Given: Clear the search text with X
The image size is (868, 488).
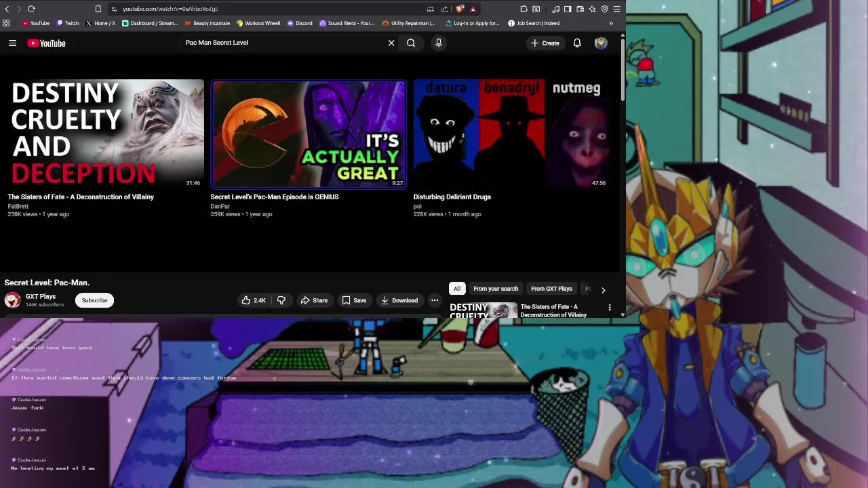Looking at the screenshot, I should coord(391,43).
